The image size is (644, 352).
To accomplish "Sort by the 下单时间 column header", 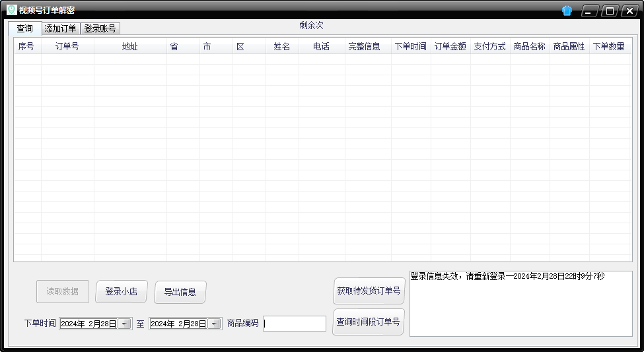I will pyautogui.click(x=410, y=46).
